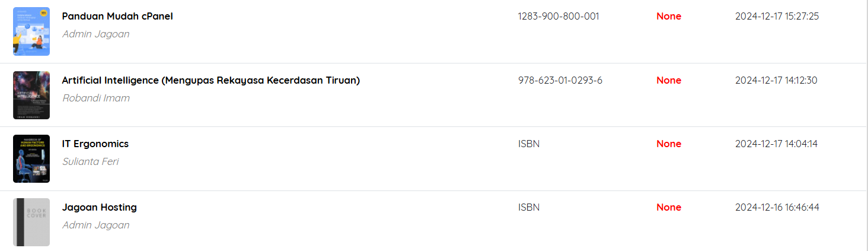This screenshot has width=868, height=251.
Task: Click red None in the Artificial Intelligence row
Action: pos(668,80)
